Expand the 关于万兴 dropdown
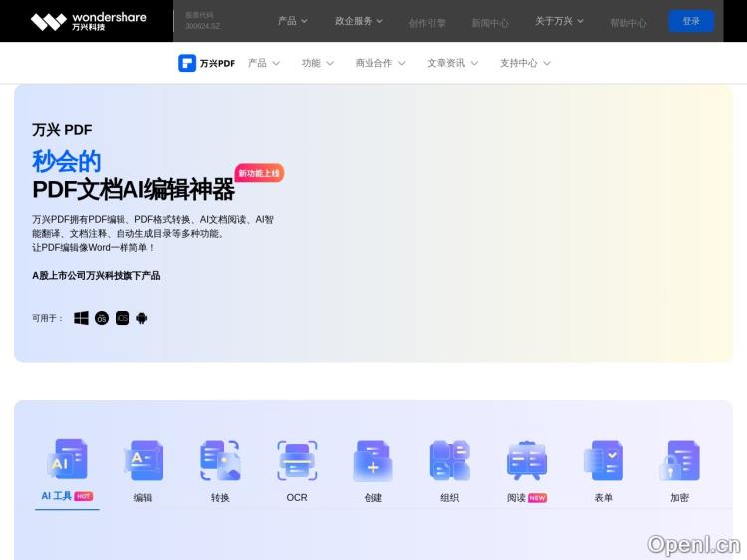 (559, 21)
